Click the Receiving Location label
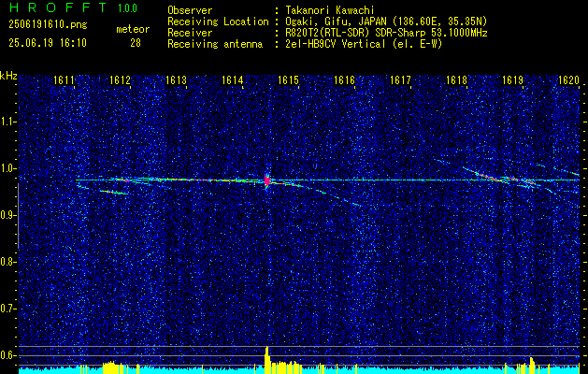Viewport: 588px width, 374px height. [x=218, y=22]
